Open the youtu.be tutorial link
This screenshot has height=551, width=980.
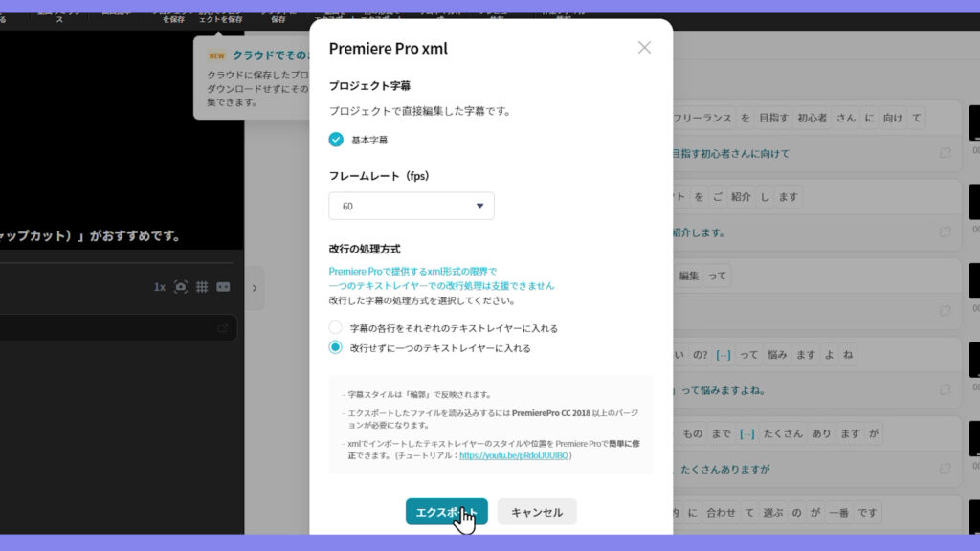tap(514, 455)
